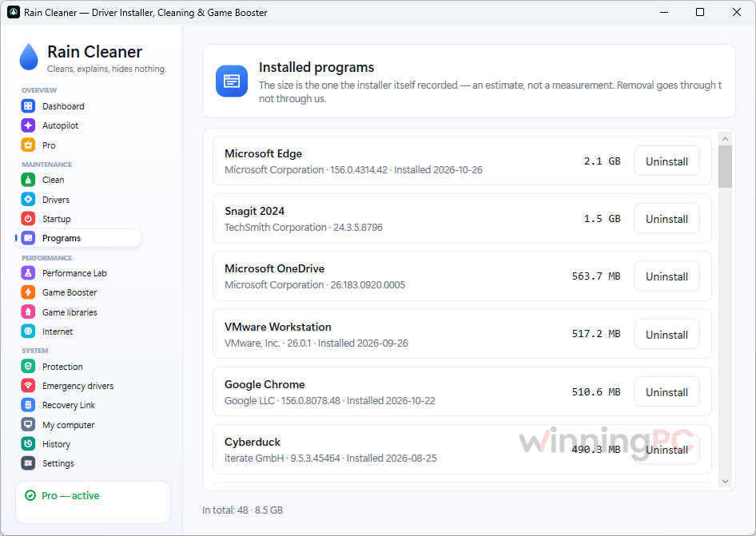Viewport: 756px width, 536px height.
Task: Uninstall VMware Workstation
Action: (666, 335)
